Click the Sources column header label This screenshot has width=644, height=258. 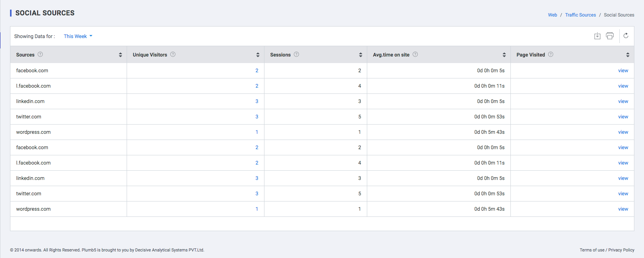point(25,55)
